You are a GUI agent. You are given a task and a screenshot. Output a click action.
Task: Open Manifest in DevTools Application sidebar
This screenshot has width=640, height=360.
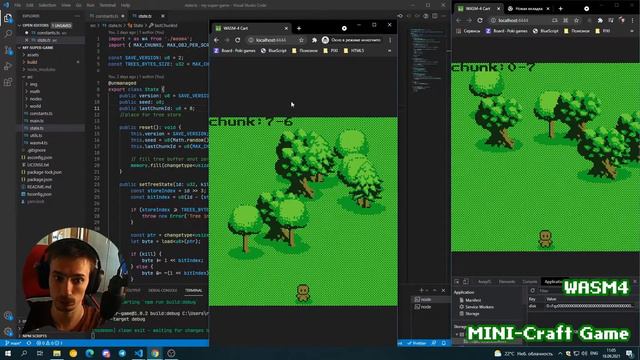(473, 300)
